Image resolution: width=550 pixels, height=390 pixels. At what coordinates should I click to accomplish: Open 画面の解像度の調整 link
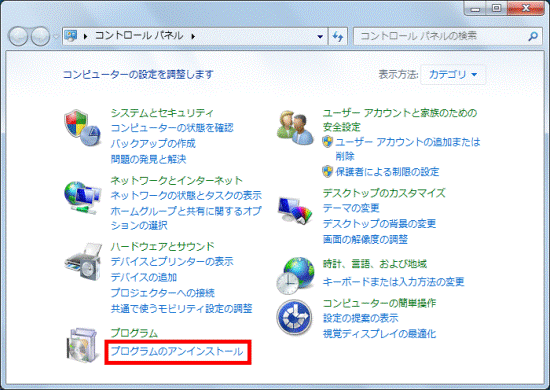(x=365, y=240)
